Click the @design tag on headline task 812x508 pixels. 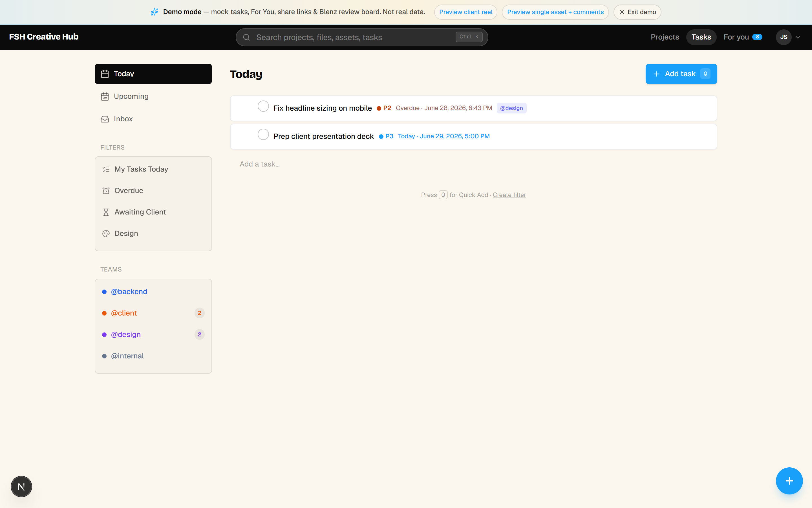click(x=511, y=108)
